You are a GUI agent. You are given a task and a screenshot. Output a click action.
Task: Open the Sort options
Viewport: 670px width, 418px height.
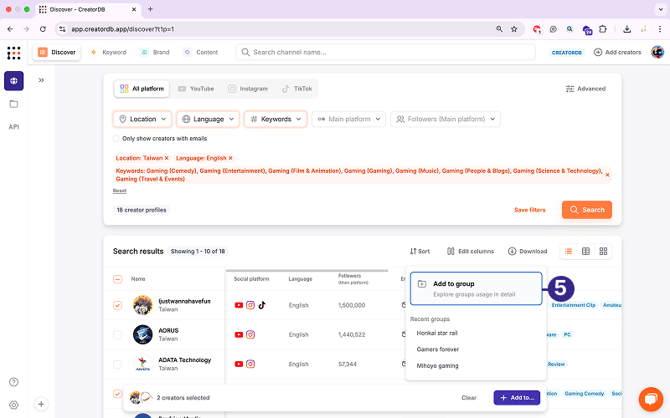pos(420,251)
